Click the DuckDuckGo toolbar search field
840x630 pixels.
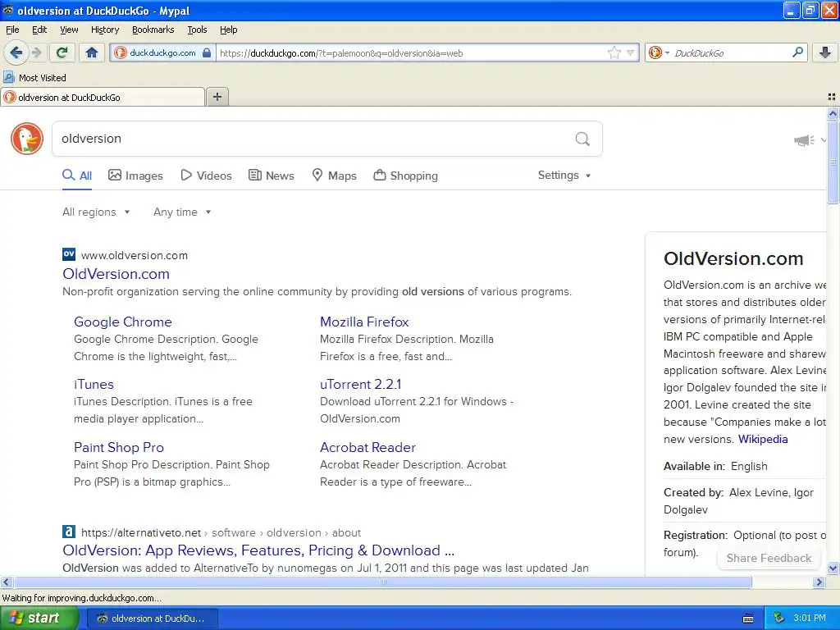pos(731,52)
